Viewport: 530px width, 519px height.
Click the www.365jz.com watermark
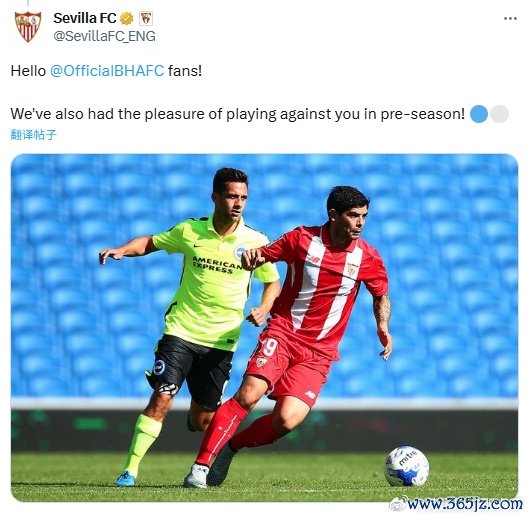point(465,504)
